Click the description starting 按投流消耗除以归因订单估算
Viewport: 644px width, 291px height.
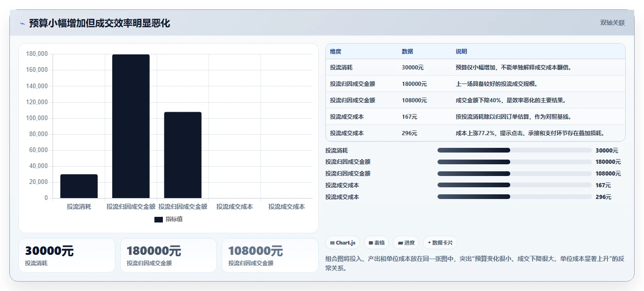[x=514, y=117]
